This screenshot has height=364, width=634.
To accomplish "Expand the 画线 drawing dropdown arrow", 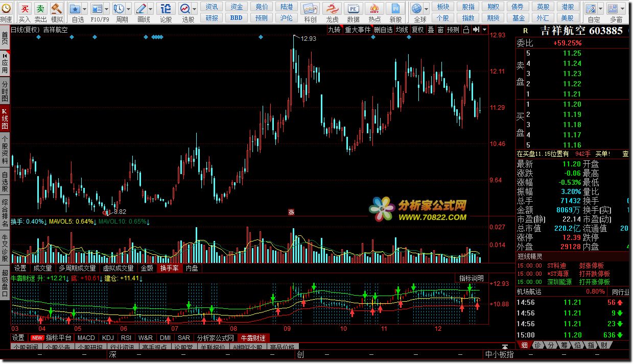I will pos(151,9).
